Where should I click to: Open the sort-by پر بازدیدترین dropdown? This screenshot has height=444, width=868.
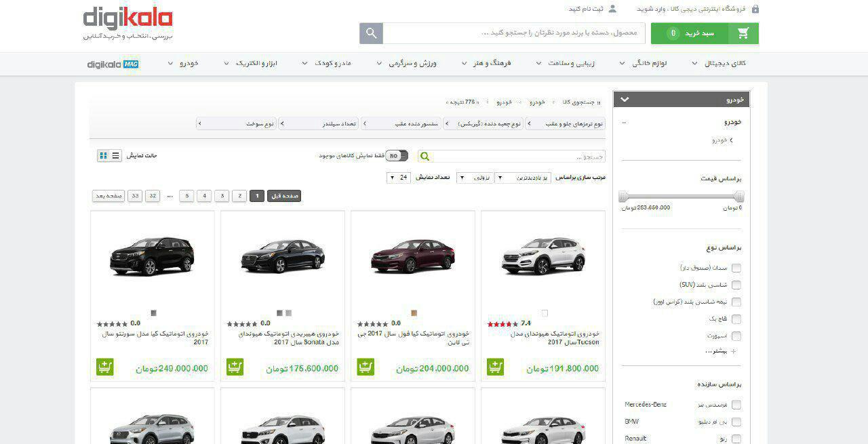[x=523, y=178]
